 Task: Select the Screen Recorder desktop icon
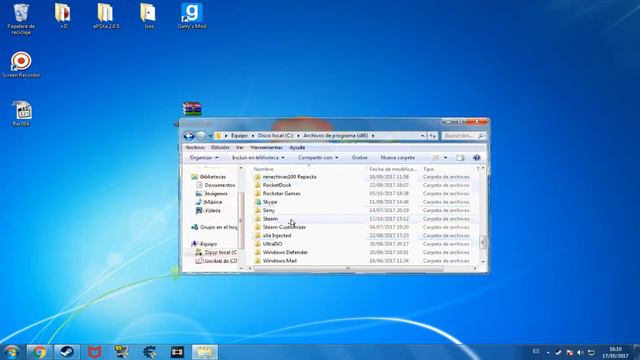click(x=21, y=64)
